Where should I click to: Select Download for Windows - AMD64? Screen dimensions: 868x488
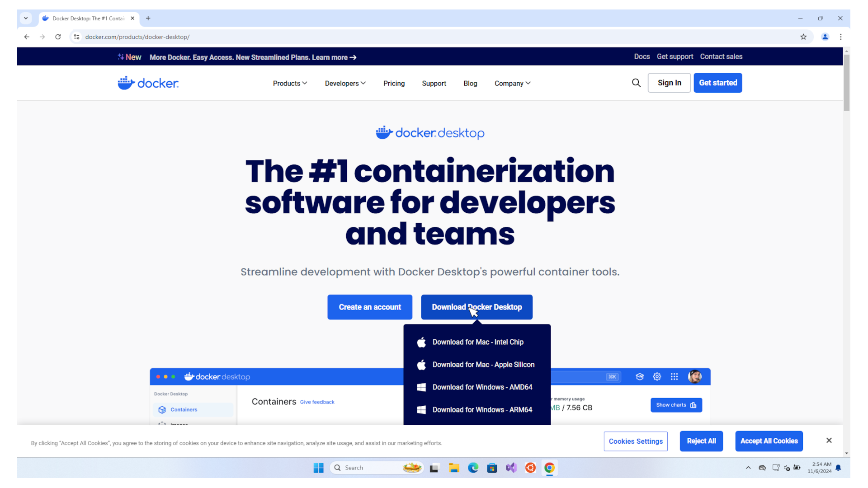pos(482,387)
